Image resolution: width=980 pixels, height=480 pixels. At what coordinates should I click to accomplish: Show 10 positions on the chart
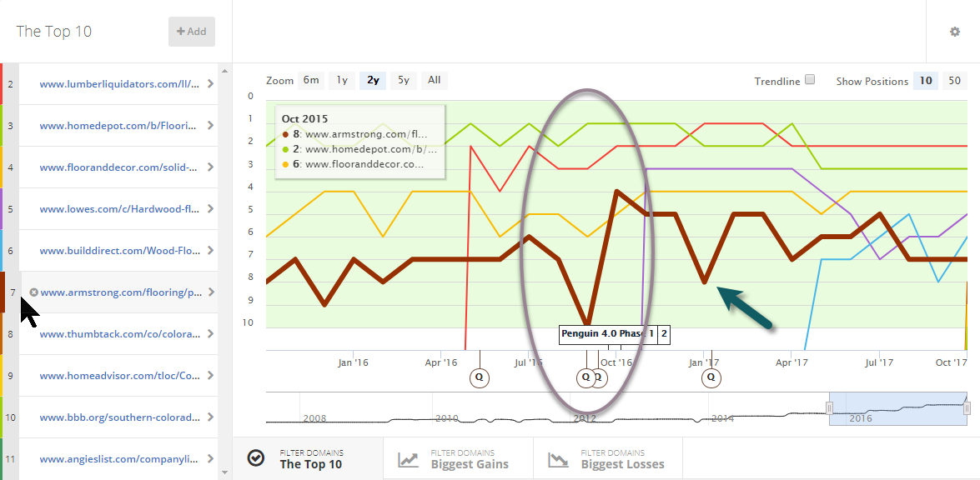[926, 81]
